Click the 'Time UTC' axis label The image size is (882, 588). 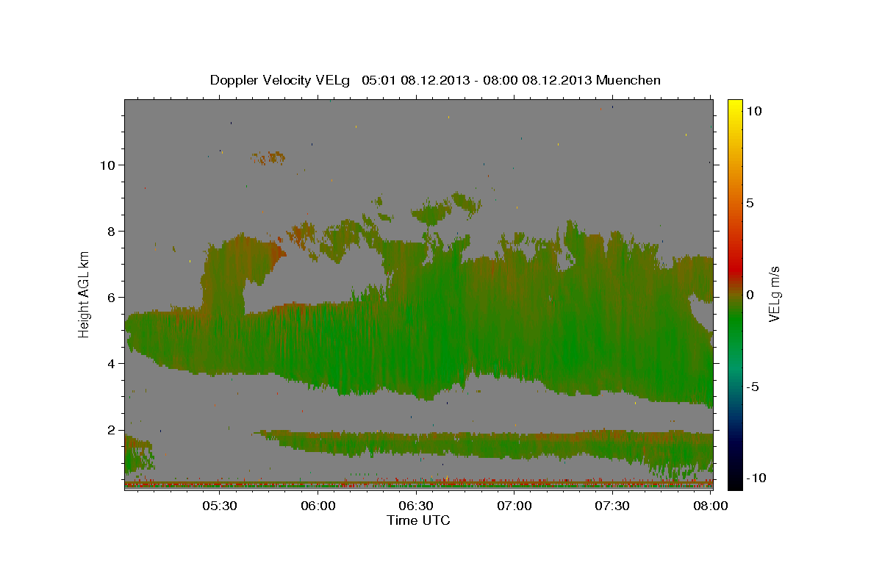418,520
